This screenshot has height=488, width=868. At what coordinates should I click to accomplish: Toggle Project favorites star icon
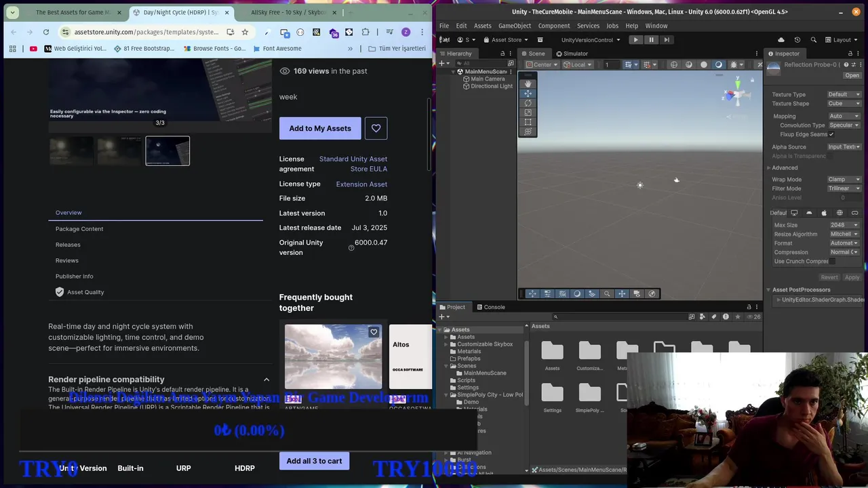[x=737, y=317]
